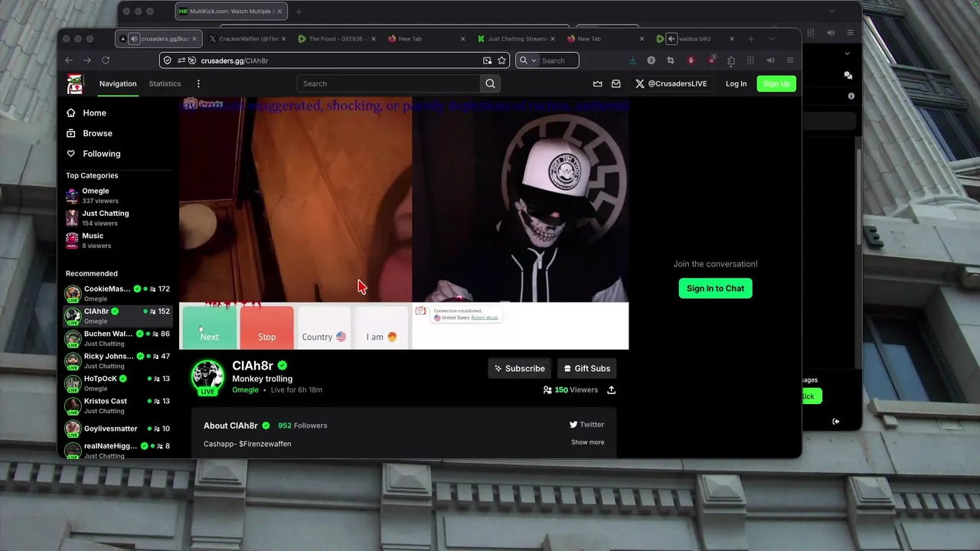Viewport: 980px width, 551px height.
Task: Open the Twitter link in About section
Action: [x=586, y=424]
